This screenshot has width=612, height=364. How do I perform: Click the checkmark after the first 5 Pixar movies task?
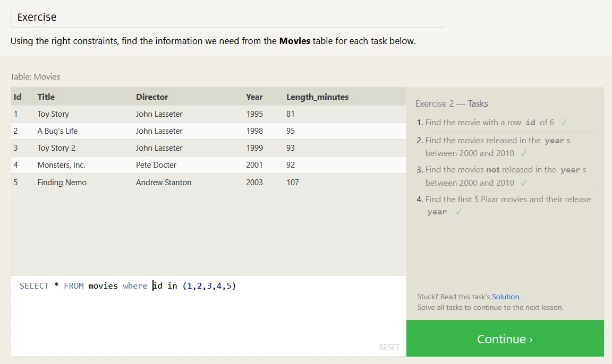[x=458, y=212]
